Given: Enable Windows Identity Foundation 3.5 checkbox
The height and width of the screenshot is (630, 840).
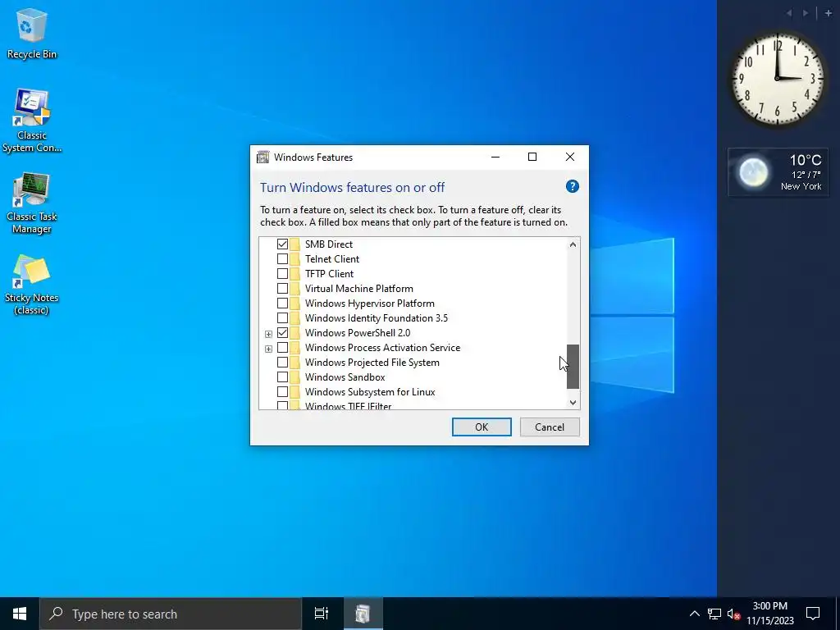Looking at the screenshot, I should pos(282,318).
